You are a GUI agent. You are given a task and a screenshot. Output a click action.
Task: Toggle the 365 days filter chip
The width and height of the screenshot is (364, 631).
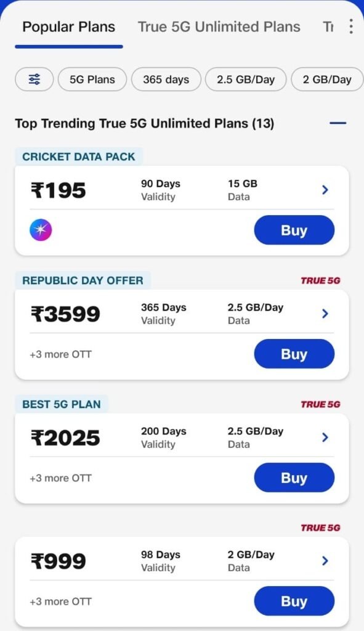166,79
